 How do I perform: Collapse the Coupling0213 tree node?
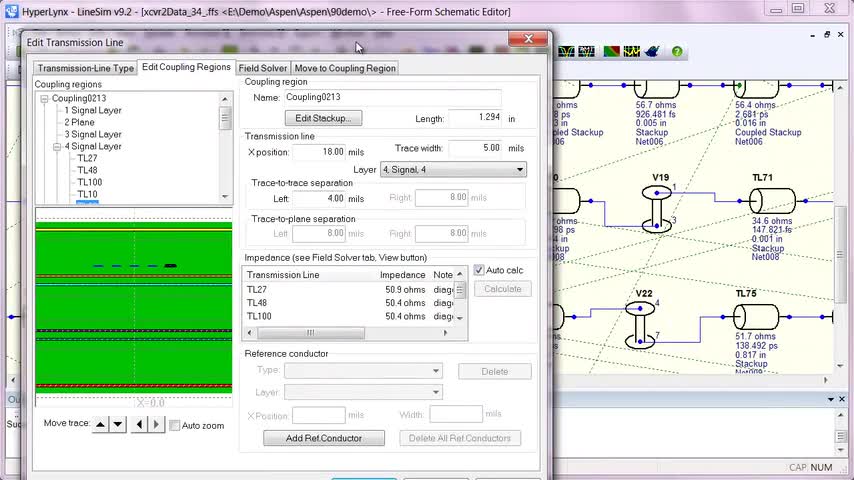45,99
